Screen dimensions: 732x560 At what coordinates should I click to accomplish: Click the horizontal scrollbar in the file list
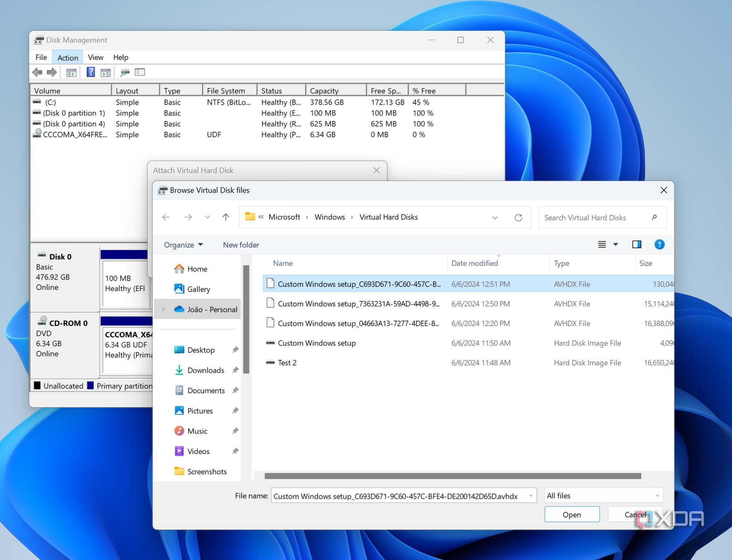click(453, 476)
